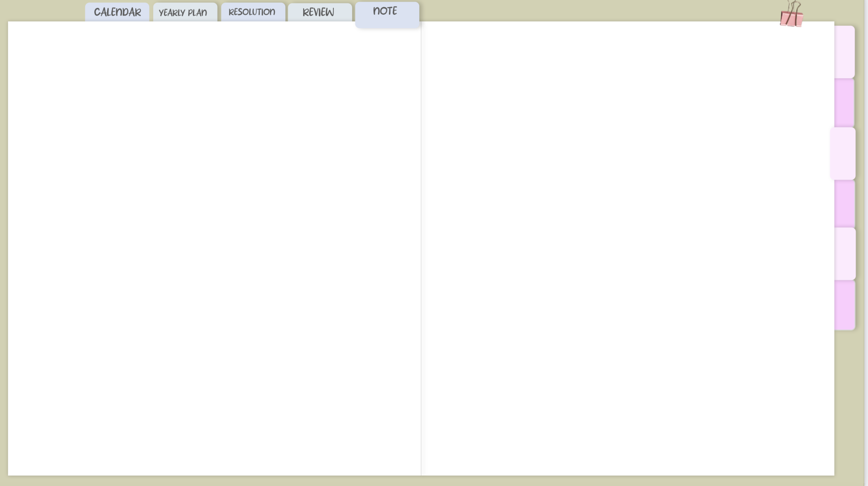Screen dimensions: 868x486
Task: Open the second side tab from top
Action: pyautogui.click(x=844, y=103)
